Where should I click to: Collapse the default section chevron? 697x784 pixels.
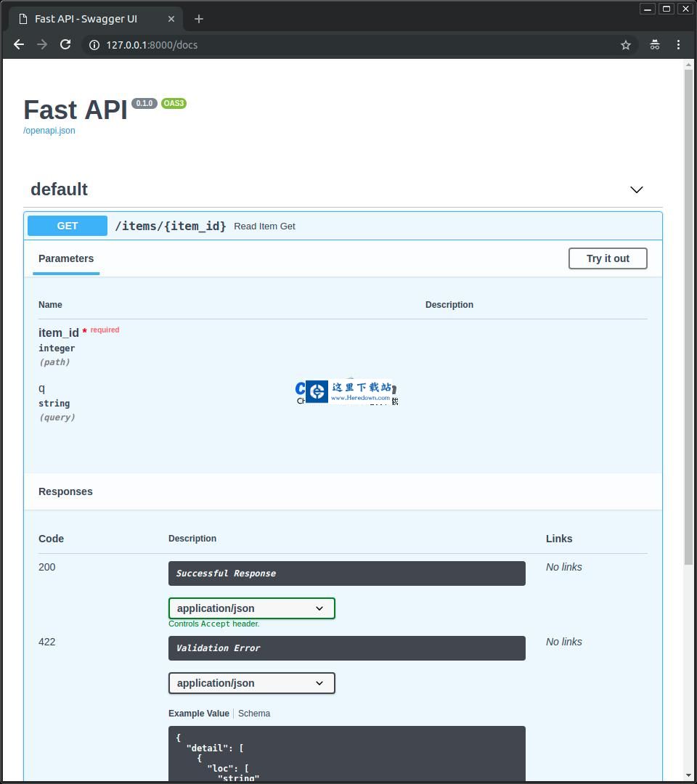(637, 189)
